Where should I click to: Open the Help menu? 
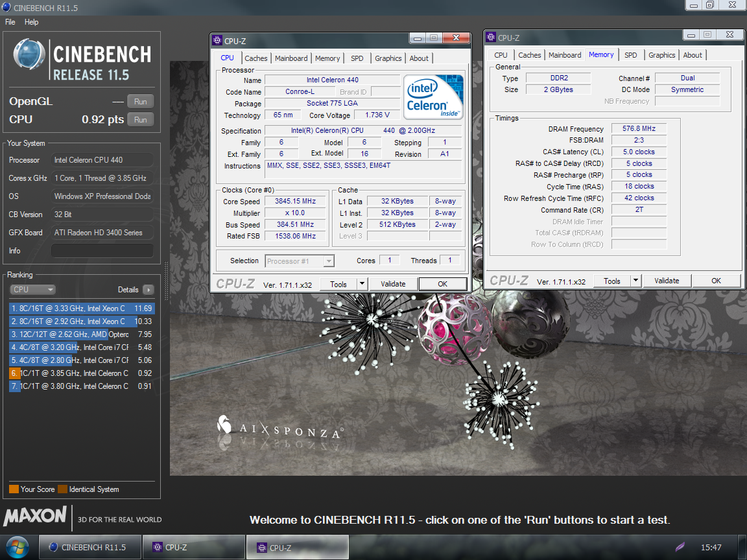(31, 22)
